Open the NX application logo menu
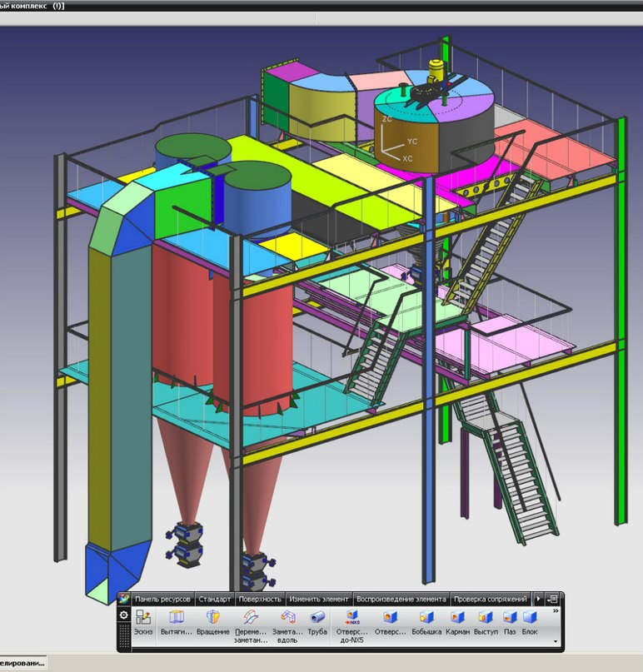Screen dimensions: 643x672 [124, 599]
